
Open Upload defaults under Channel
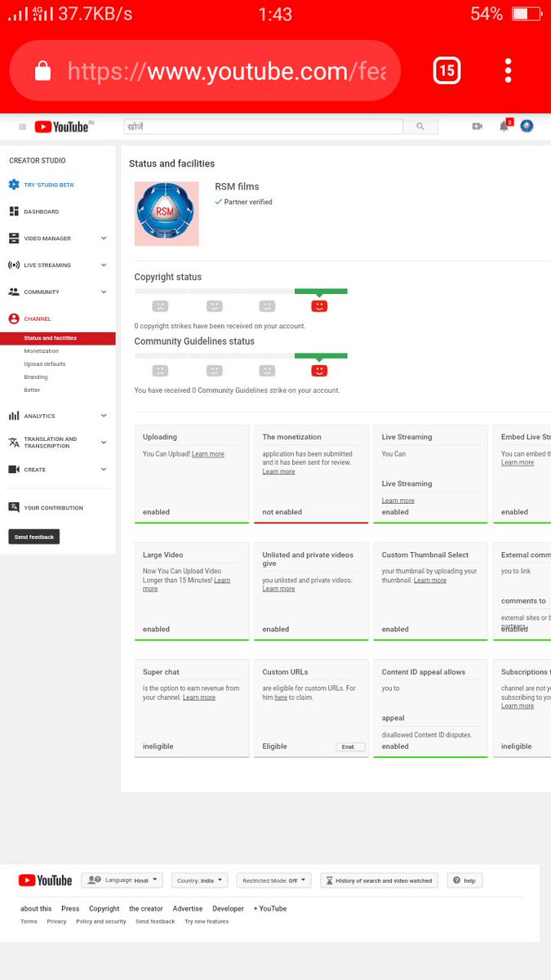coord(45,364)
